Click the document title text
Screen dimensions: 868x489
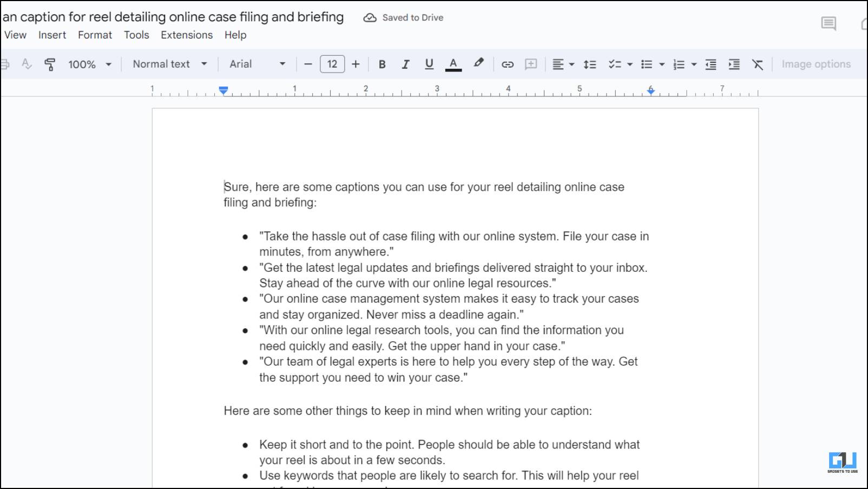(173, 17)
